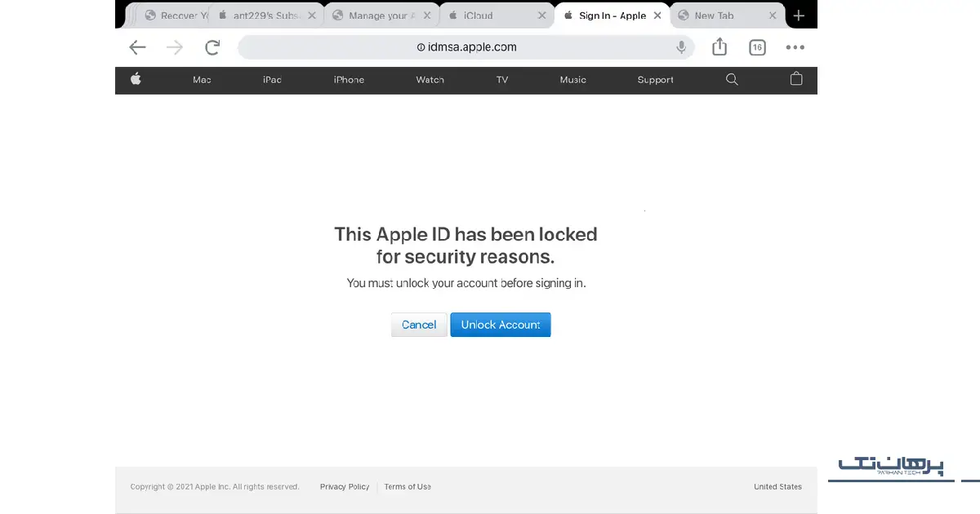Click the idmsa.apple.com address field
The width and height of the screenshot is (980, 514).
pyautogui.click(x=466, y=47)
